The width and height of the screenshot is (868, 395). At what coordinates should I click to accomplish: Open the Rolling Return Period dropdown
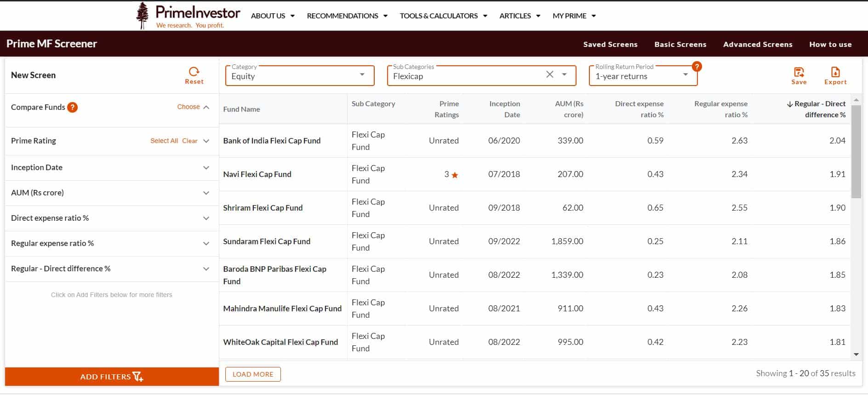click(643, 75)
